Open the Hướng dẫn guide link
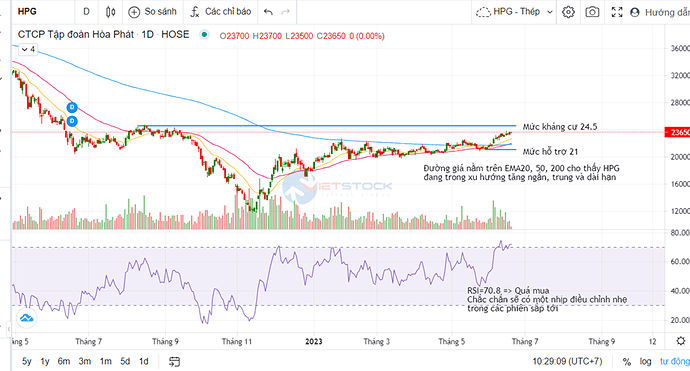690x371 pixels. [660, 12]
